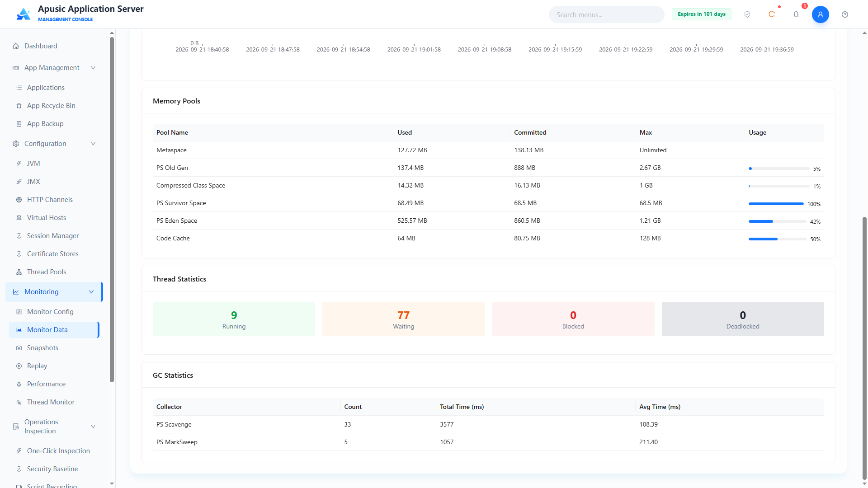Viewport: 868px width, 488px height.
Task: Open the notifications bell
Action: [796, 14]
